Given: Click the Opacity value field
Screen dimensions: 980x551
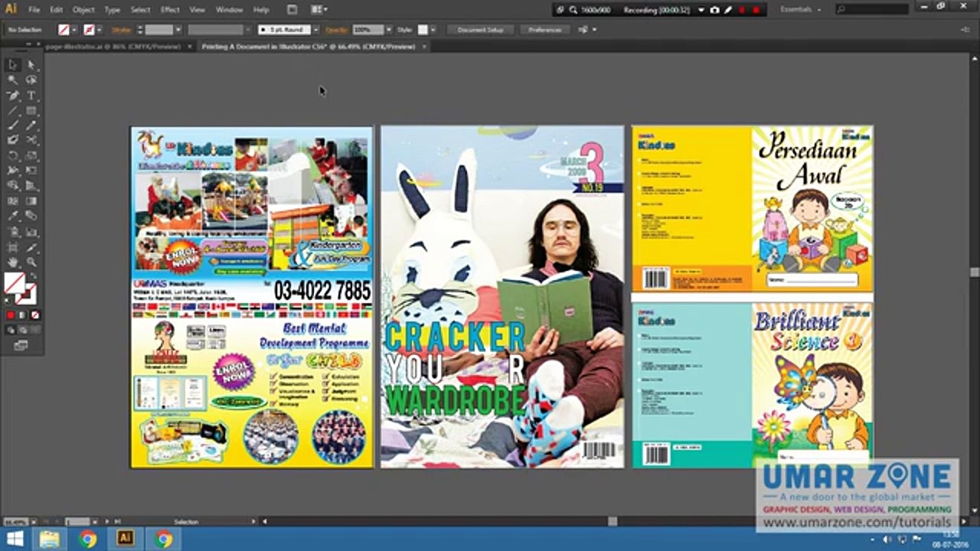Looking at the screenshot, I should tap(367, 30).
